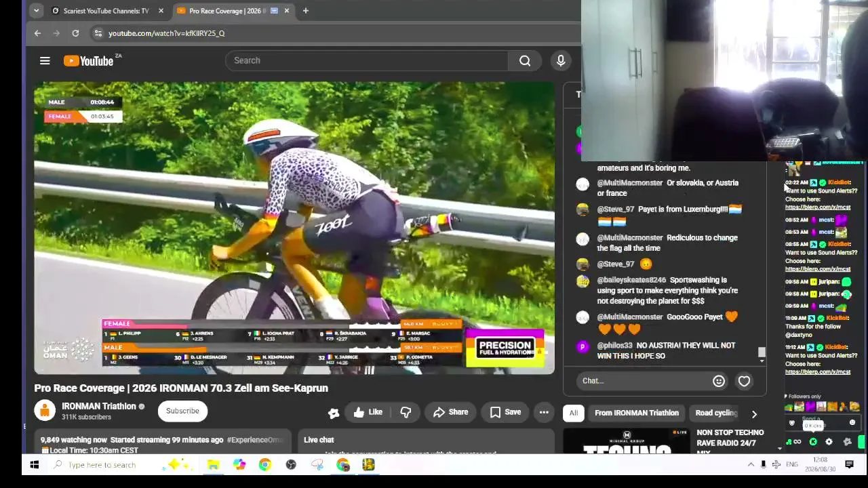Subscribe to IRONMAN Triathlon
The width and height of the screenshot is (868, 488).
click(182, 411)
